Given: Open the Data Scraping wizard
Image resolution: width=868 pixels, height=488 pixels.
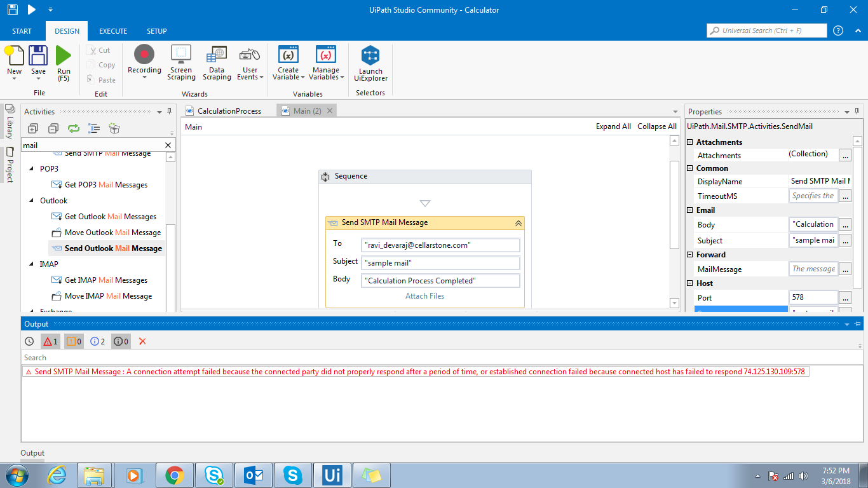Looking at the screenshot, I should [x=217, y=62].
